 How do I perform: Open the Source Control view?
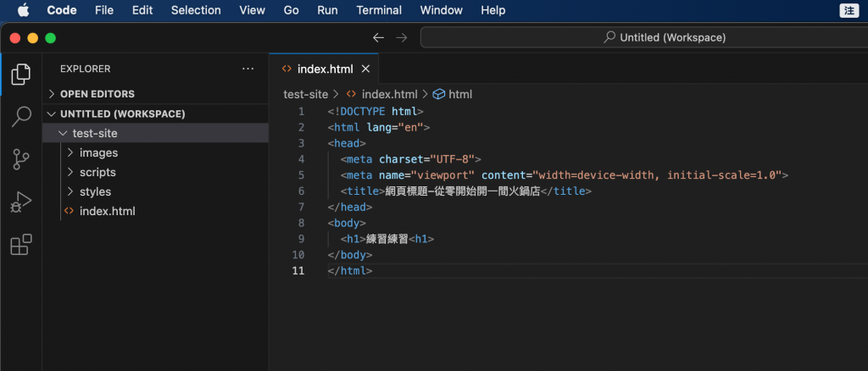tap(21, 159)
